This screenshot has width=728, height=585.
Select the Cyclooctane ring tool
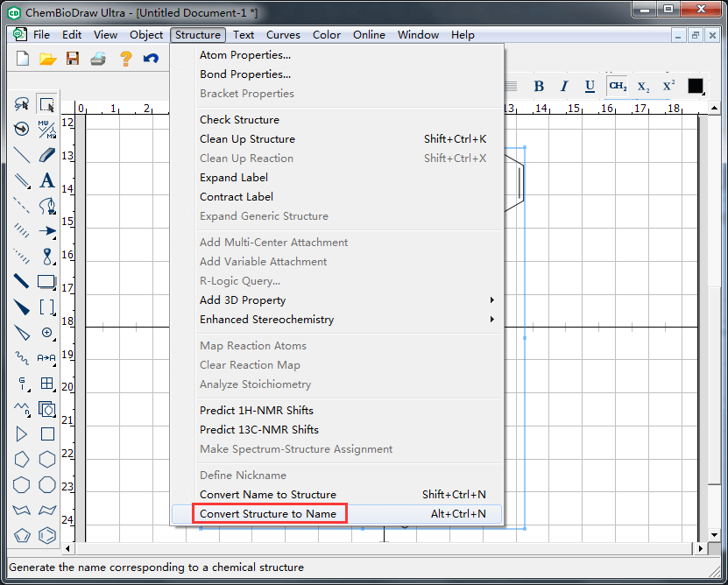(47, 484)
